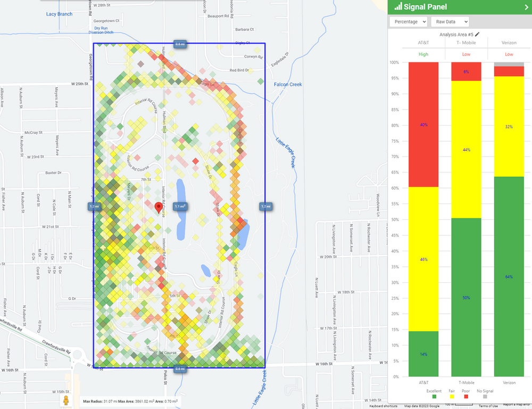Screen dimensions: 532x409
Task: Click the bottom 0.6 mi edge handle
Action: click(x=180, y=369)
